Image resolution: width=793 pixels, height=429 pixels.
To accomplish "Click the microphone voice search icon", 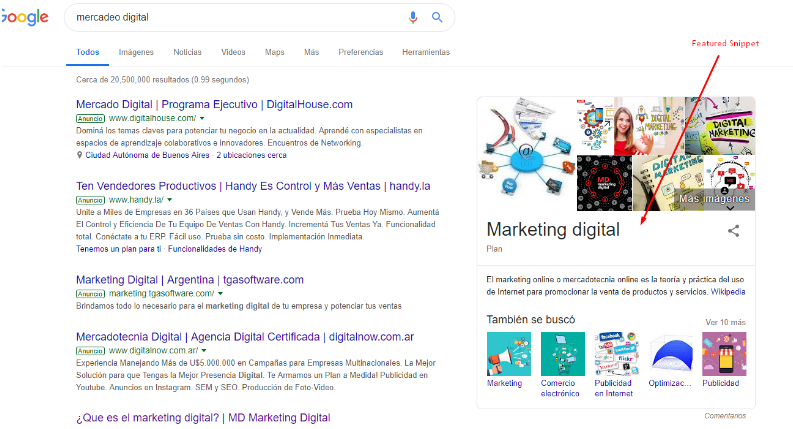I will [413, 17].
